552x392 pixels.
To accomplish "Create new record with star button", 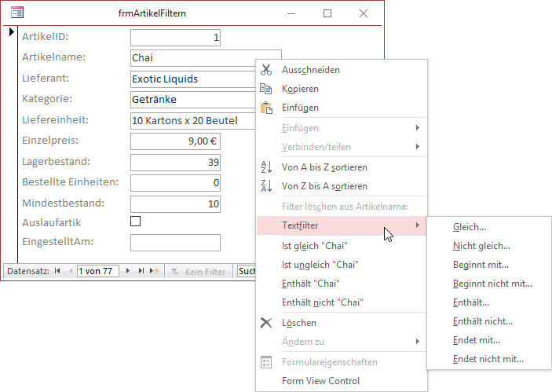I will tap(155, 271).
